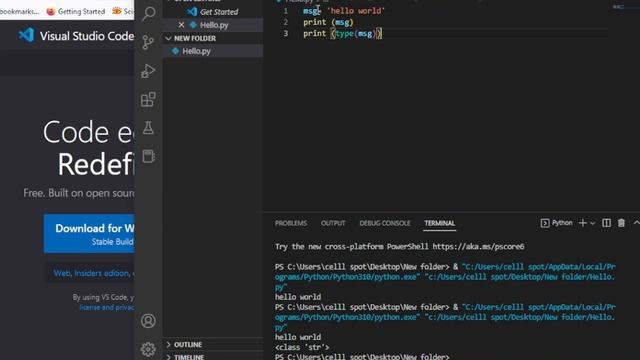Switch to the OUTPUT tab

pos(333,223)
